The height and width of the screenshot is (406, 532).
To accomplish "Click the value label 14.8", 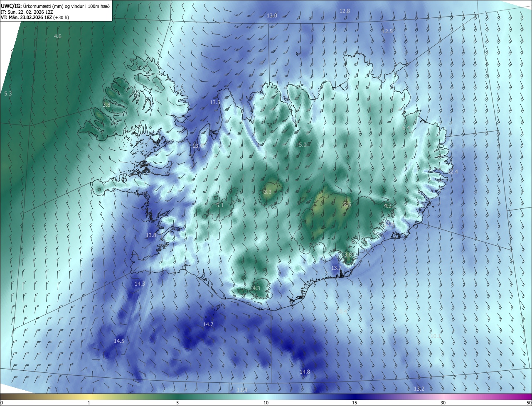I will pyautogui.click(x=305, y=372).
